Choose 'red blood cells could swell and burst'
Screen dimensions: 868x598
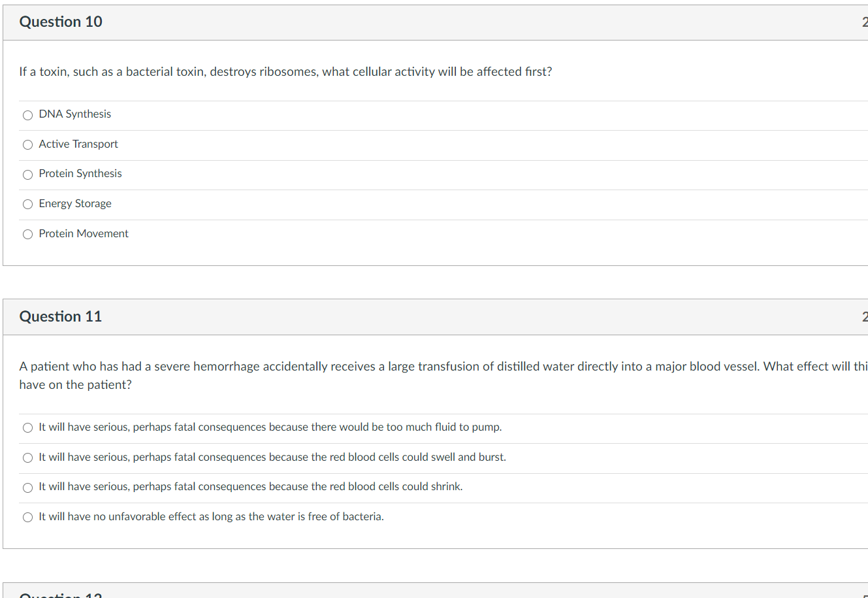coord(27,458)
